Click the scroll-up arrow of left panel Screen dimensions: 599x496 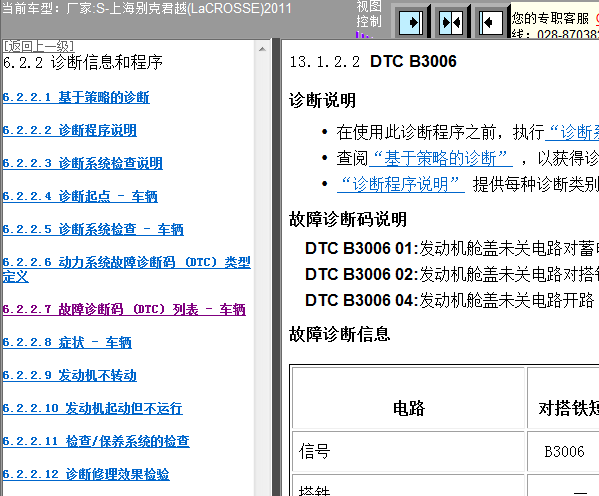point(262,49)
